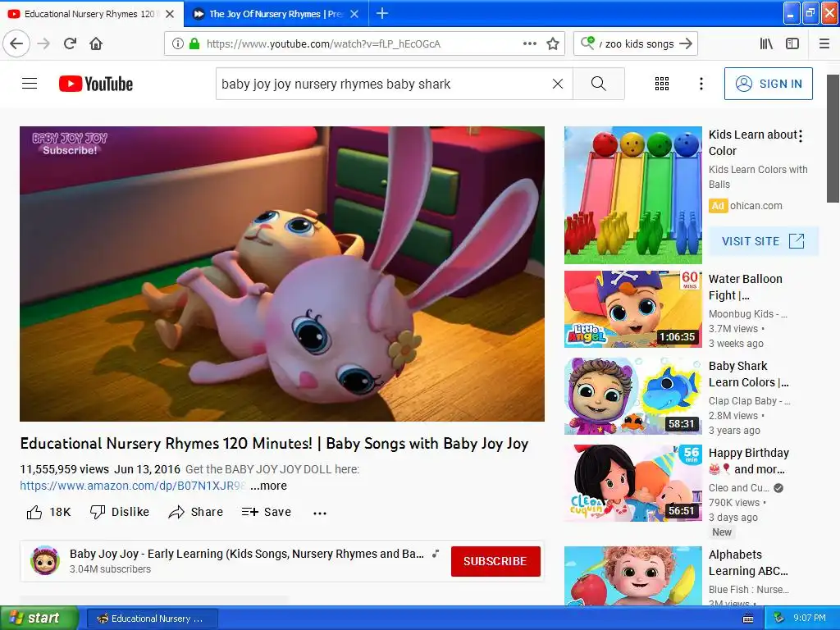Open the Windows start menu
This screenshot has width=840, height=630.
39,619
